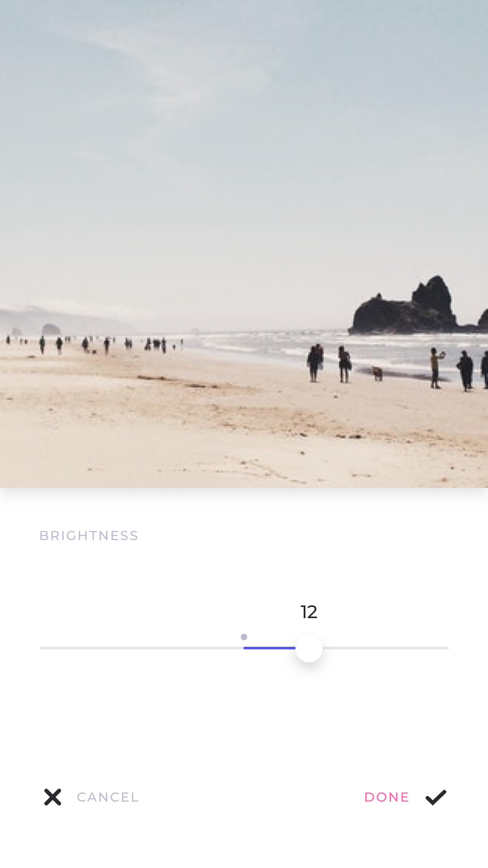Click the small default-value dot above slider
Image resolution: width=488 pixels, height=868 pixels.
pos(244,637)
